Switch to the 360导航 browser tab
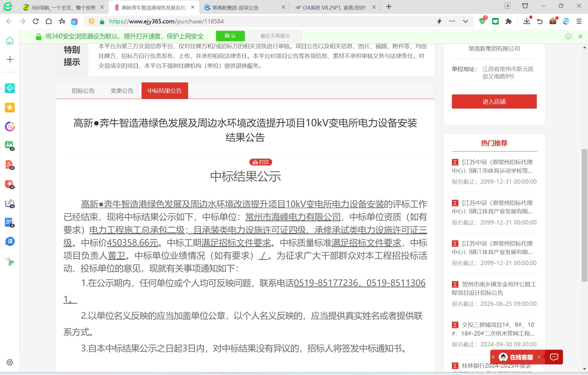The height and width of the screenshot is (375, 588). (x=63, y=7)
